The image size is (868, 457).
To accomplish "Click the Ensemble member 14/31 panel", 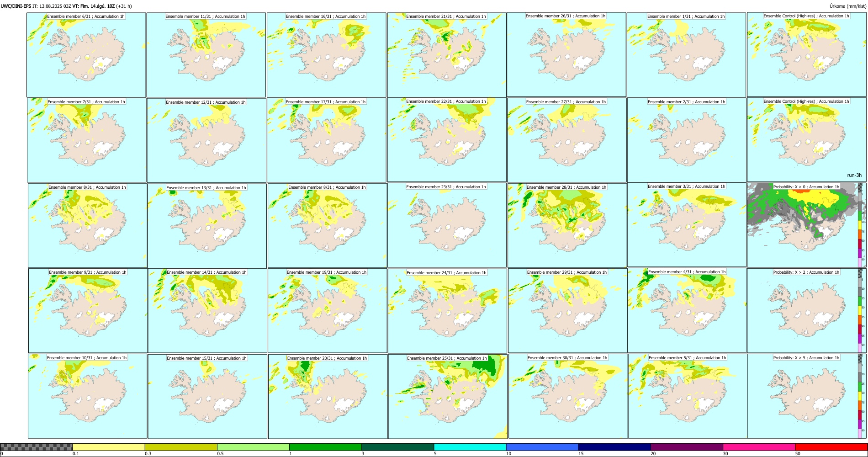I will [207, 311].
